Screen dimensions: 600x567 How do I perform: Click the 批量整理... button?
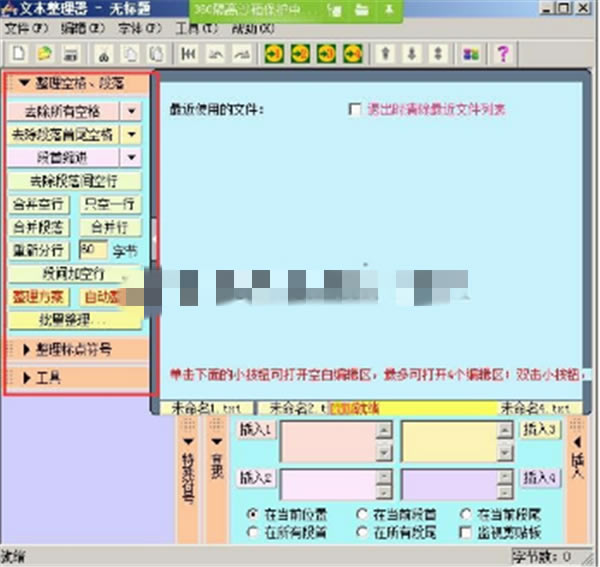[x=75, y=320]
